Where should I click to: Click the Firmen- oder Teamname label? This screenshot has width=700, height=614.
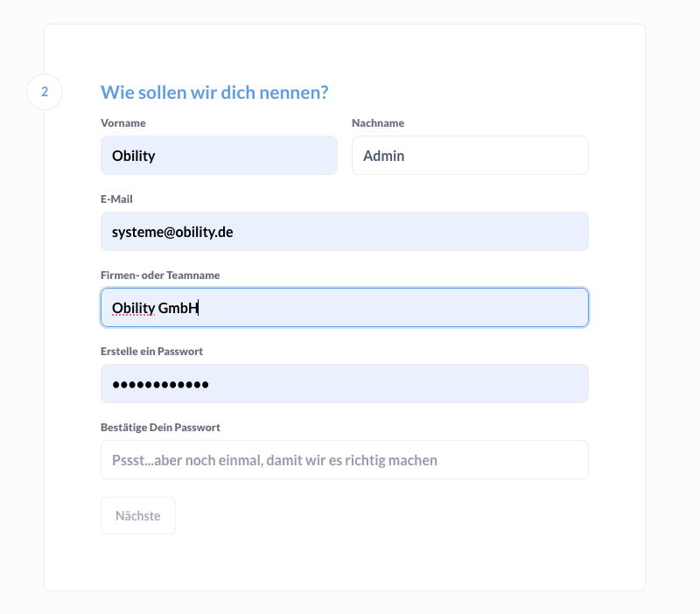[x=160, y=276]
